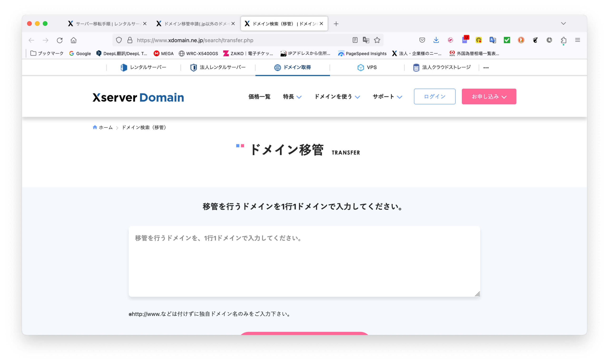This screenshot has height=364, width=609.
Task: Click the gray pie-chart extension icon
Action: point(549,40)
